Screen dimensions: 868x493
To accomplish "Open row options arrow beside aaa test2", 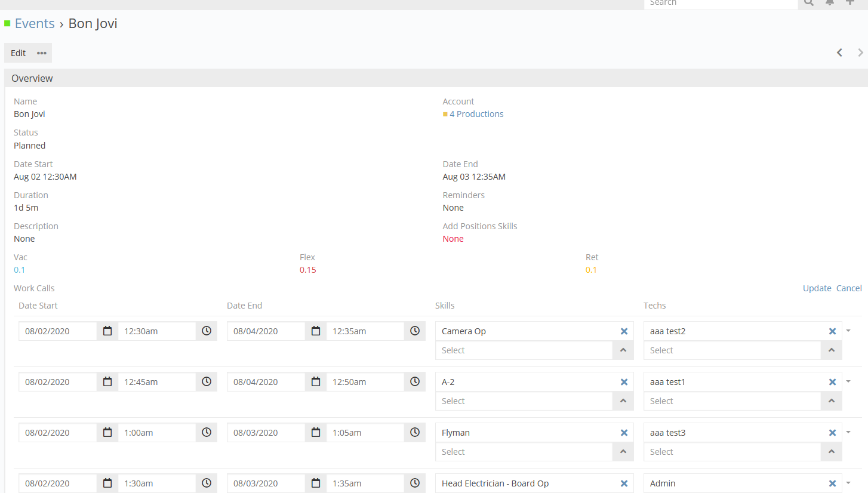I will click(848, 331).
